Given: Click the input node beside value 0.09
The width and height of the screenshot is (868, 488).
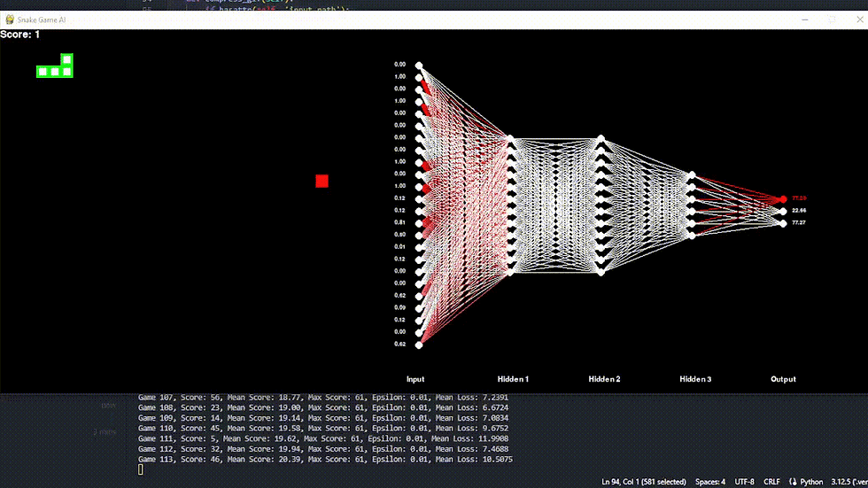Looking at the screenshot, I should coord(419,309).
